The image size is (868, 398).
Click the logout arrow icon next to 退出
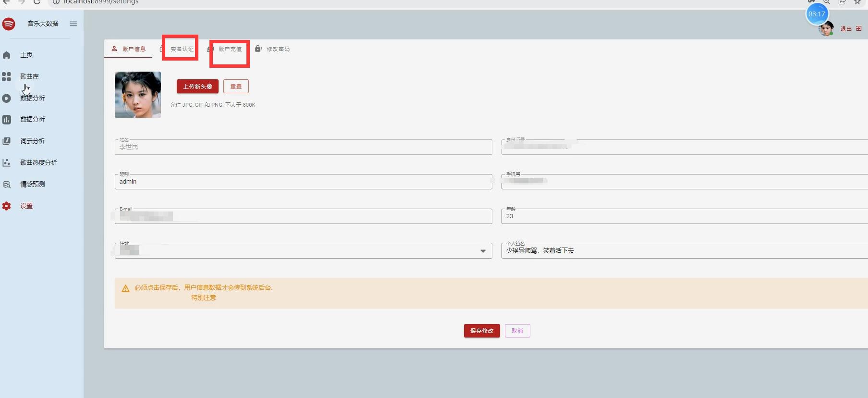[859, 29]
